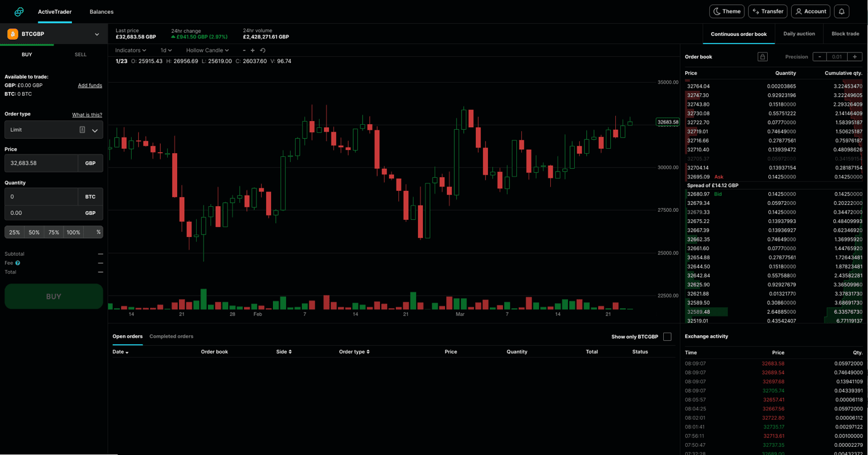
Task: Open the Completed orders tab
Action: [x=171, y=337]
